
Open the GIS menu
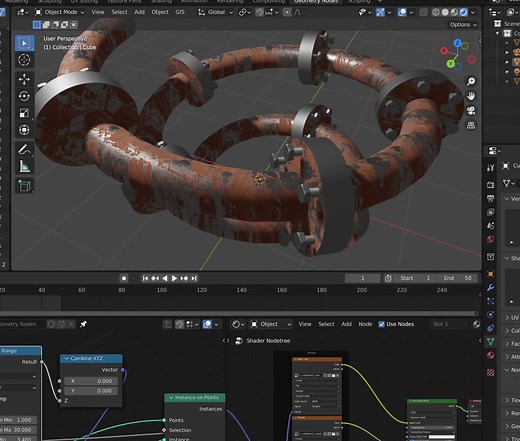pyautogui.click(x=180, y=12)
